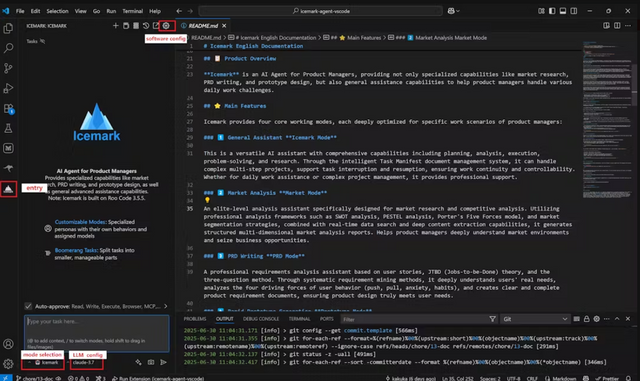Open the Search view in activity bar
The height and width of the screenshot is (381, 640).
(x=8, y=48)
